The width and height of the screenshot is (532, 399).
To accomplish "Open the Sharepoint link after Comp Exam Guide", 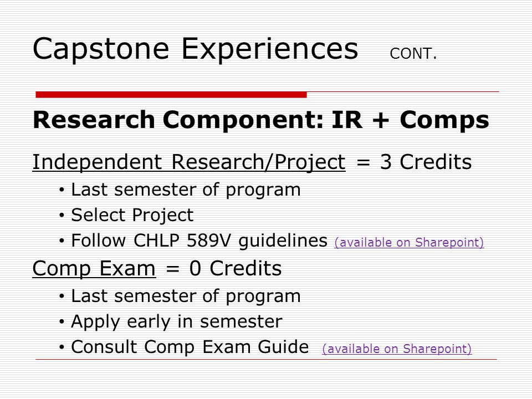I will click(397, 349).
